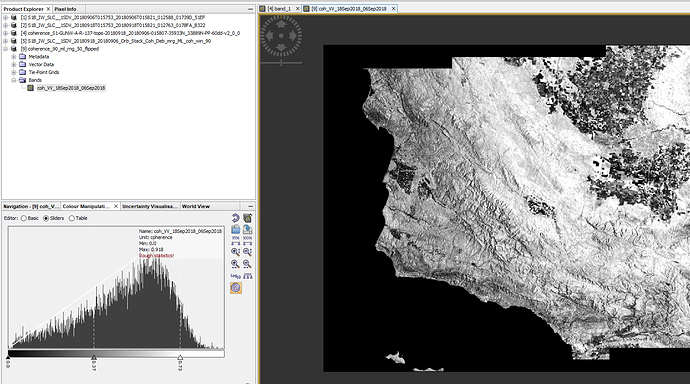Click the 0.0 minimum slider handle
The image size is (690, 384).
click(x=8, y=358)
